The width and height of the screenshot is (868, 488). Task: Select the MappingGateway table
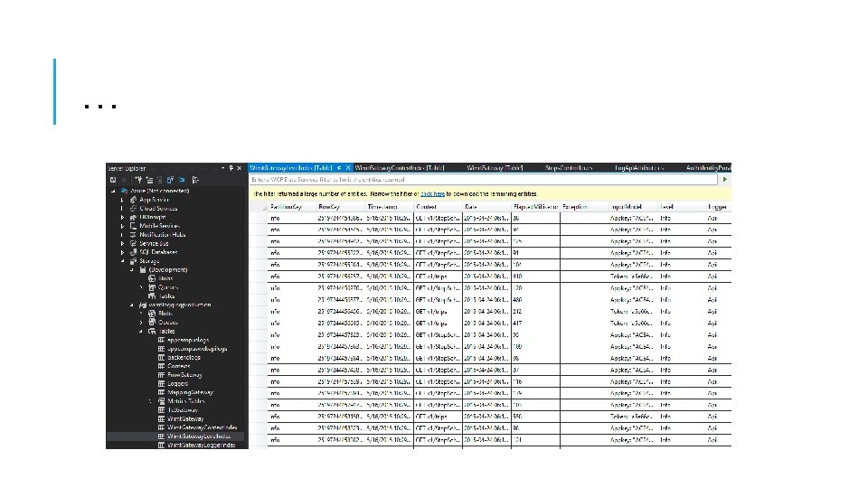coord(191,392)
